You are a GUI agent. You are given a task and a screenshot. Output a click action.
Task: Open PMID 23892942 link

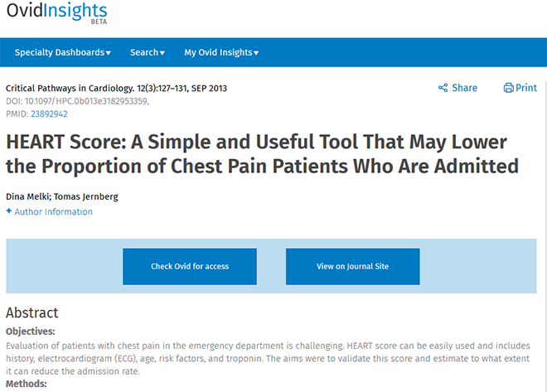tap(49, 114)
